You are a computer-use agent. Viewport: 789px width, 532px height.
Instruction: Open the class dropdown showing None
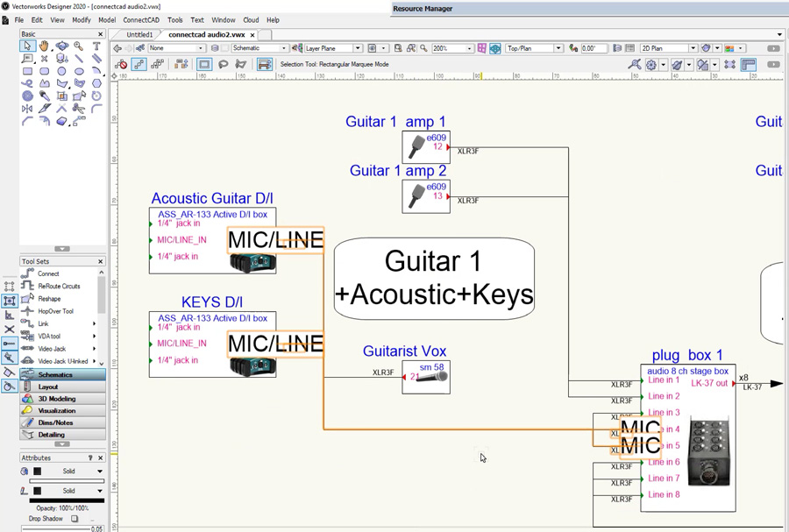[x=176, y=48]
